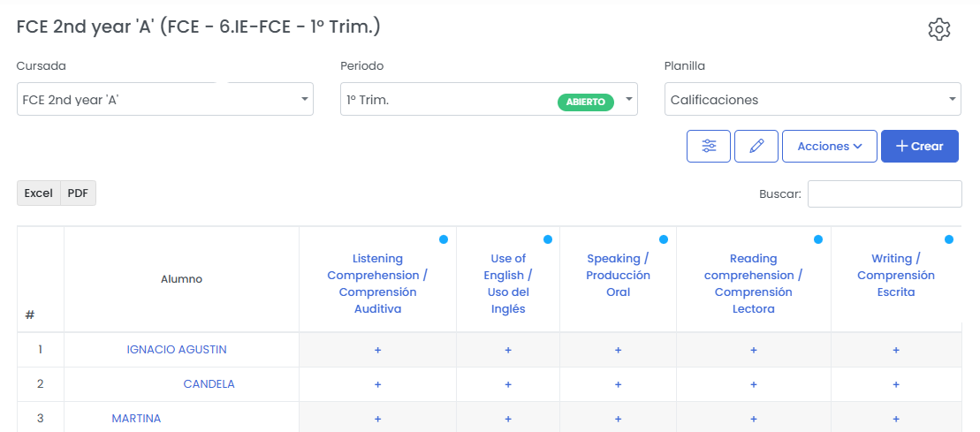980x432 pixels.
Task: Click the filter sliders icon button
Action: 709,147
